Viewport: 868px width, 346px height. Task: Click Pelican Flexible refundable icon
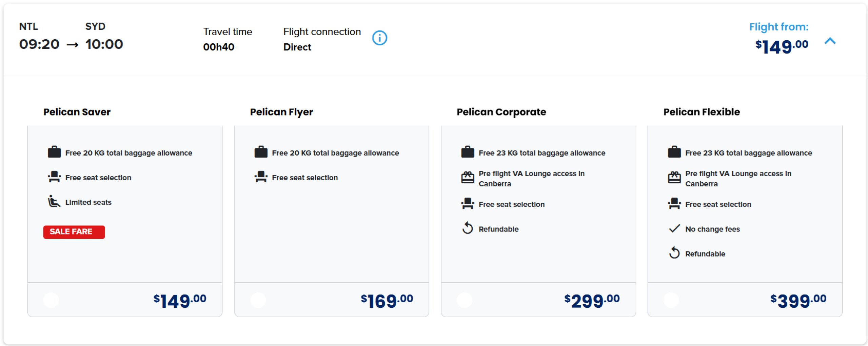pos(674,253)
